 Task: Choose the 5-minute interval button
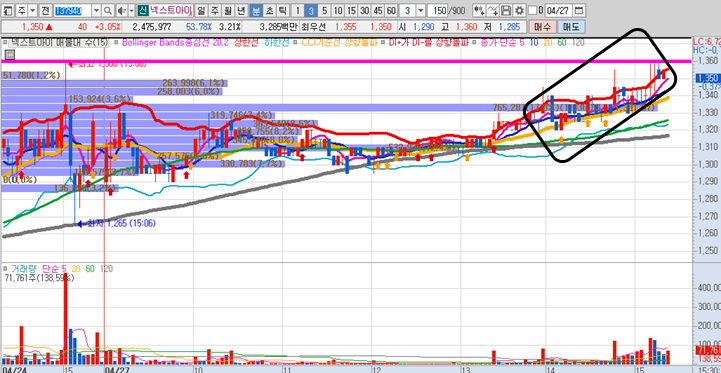[x=325, y=10]
